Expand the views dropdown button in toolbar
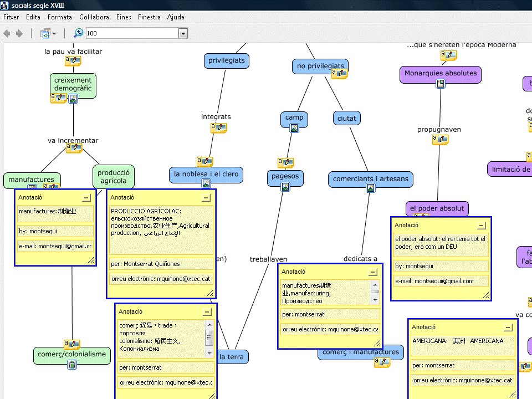 54,34
